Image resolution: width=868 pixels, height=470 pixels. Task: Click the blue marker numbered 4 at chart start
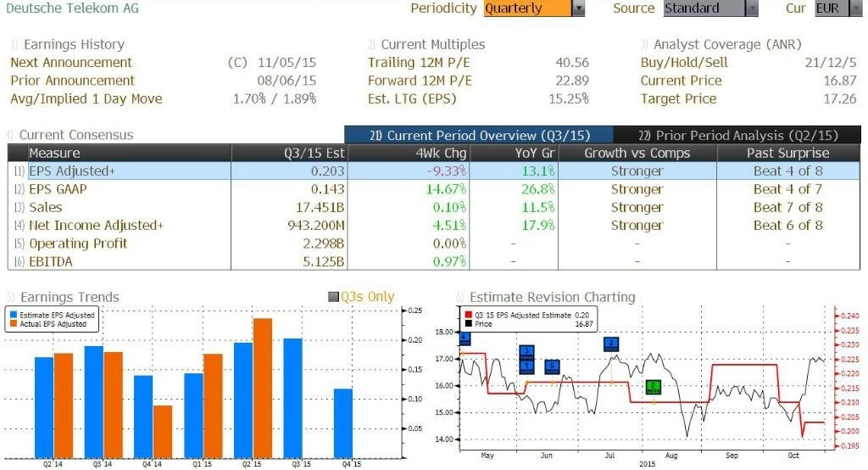465,338
